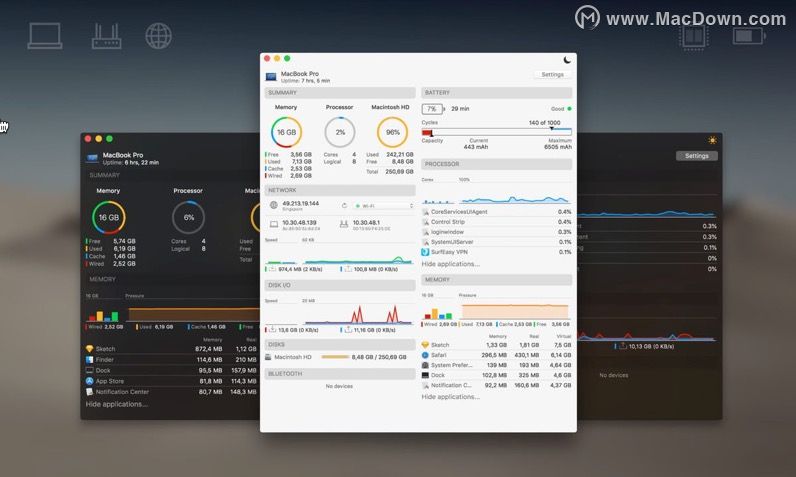Screen dimensions: 796x477
Task: Click the 2% processor gauge
Action: tap(340, 132)
